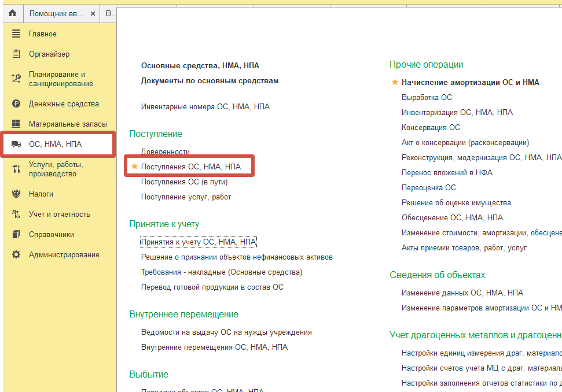
Task: Toggle favorite star on Поступления ОС, НМА, НПА
Action: tap(134, 166)
